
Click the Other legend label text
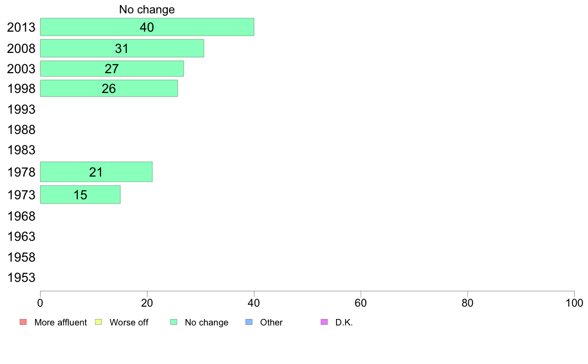[271, 322]
